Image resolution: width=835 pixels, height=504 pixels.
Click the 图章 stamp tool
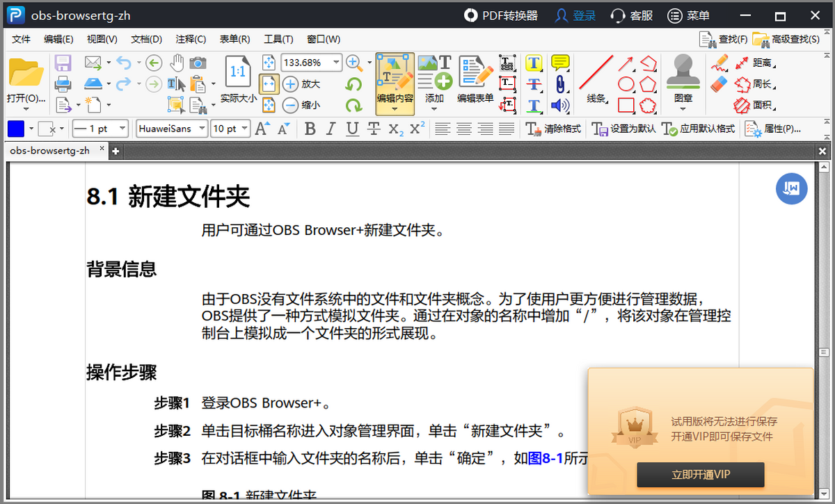click(x=683, y=79)
